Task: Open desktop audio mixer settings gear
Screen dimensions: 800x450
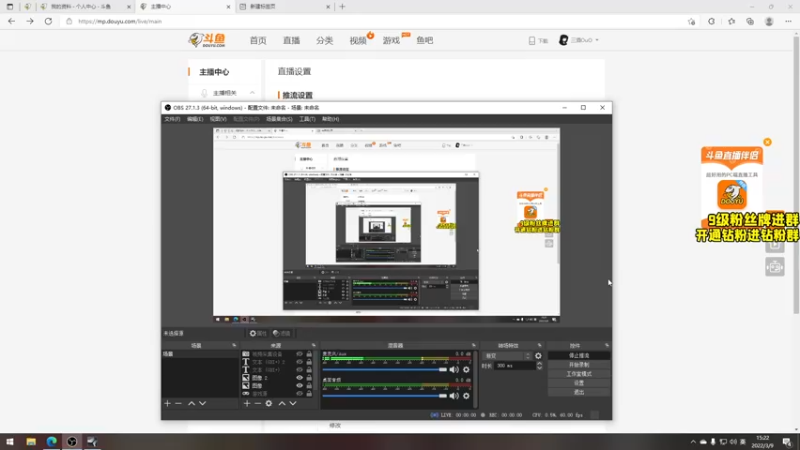Action: (x=466, y=395)
